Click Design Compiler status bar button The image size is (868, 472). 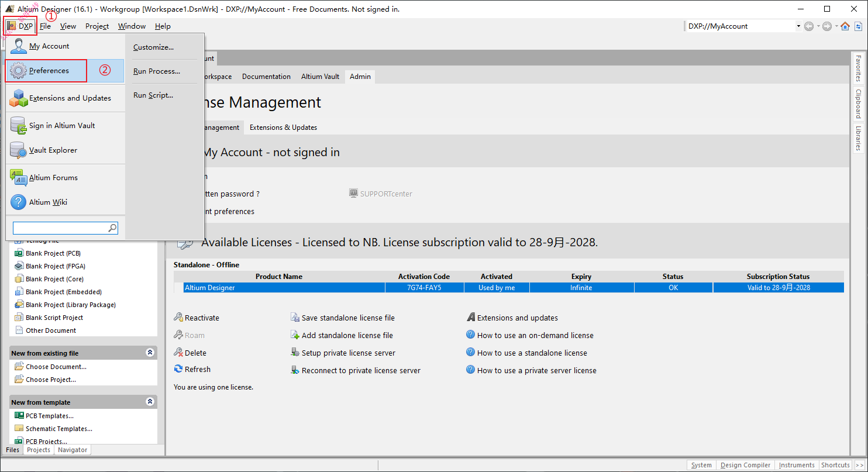(745, 465)
